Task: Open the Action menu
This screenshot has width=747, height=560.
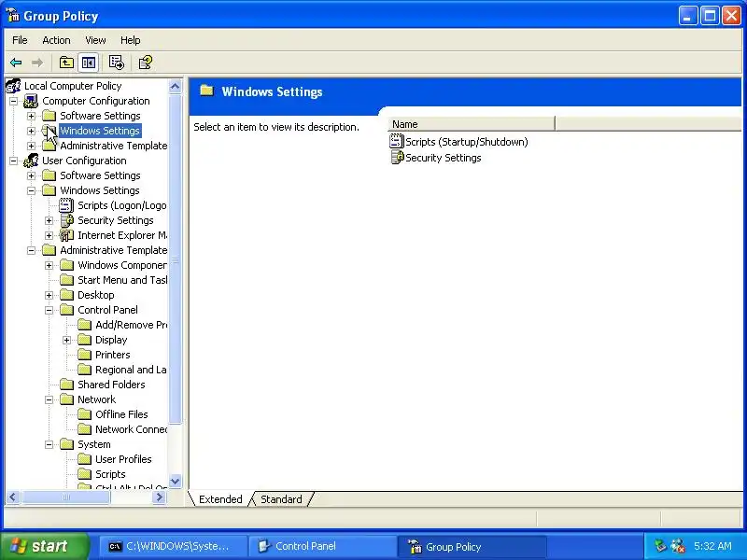Action: pos(56,40)
